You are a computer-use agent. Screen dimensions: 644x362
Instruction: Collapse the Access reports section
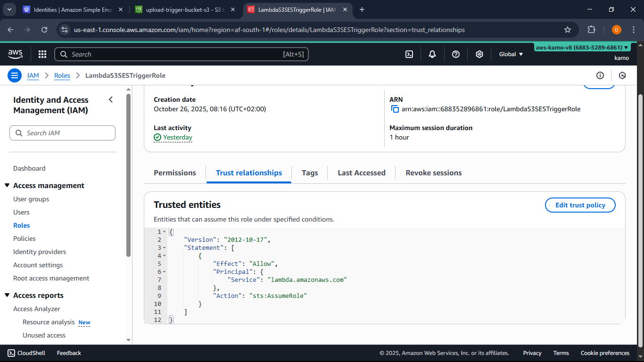[7, 296]
